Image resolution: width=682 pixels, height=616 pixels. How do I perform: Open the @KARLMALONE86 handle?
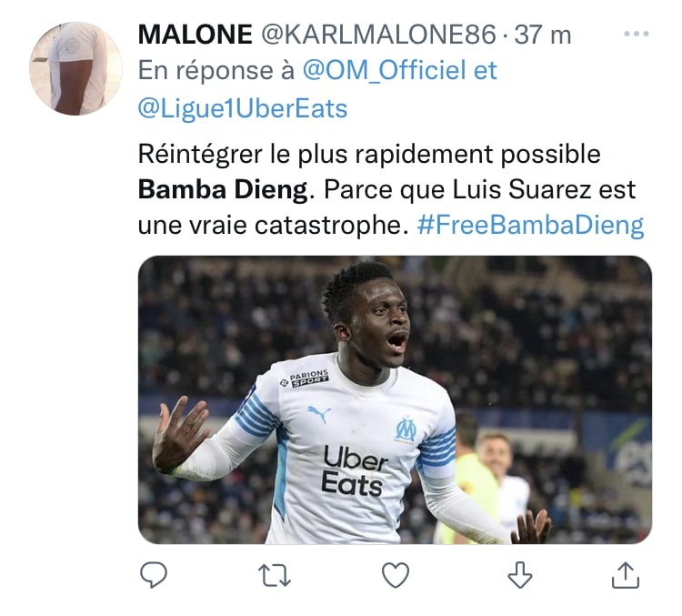coord(378,34)
